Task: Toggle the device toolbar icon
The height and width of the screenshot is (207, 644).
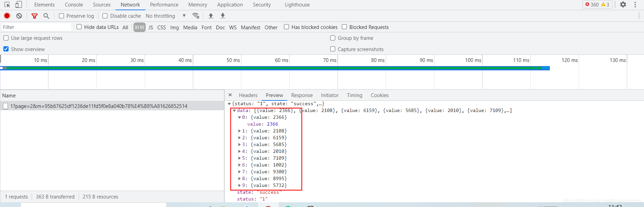Action: click(x=19, y=5)
